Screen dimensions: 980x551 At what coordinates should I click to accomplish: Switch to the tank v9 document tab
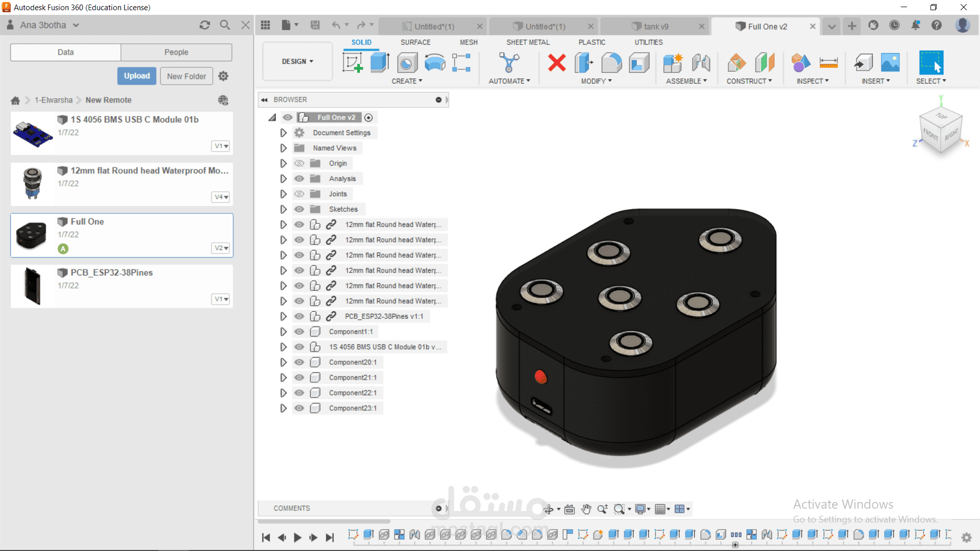click(x=655, y=27)
